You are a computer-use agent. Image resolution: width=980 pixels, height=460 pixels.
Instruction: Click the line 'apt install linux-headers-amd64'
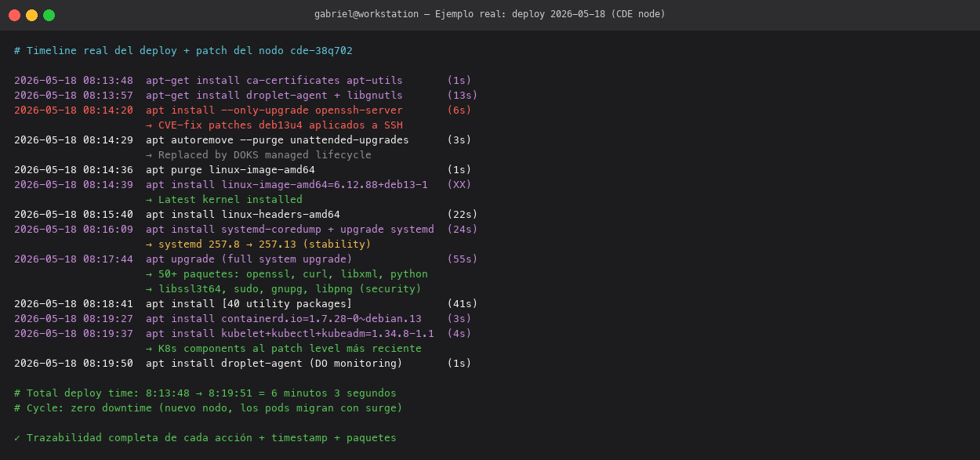click(243, 215)
